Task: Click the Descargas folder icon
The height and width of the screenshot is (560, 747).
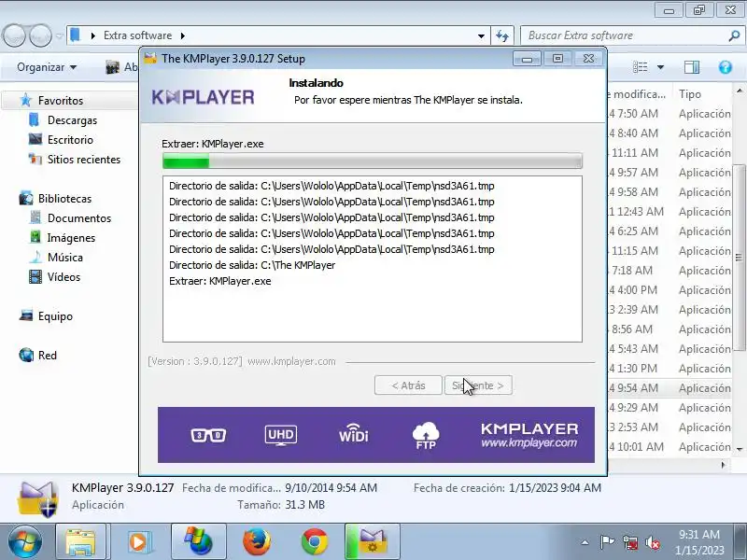Action: pos(35,119)
